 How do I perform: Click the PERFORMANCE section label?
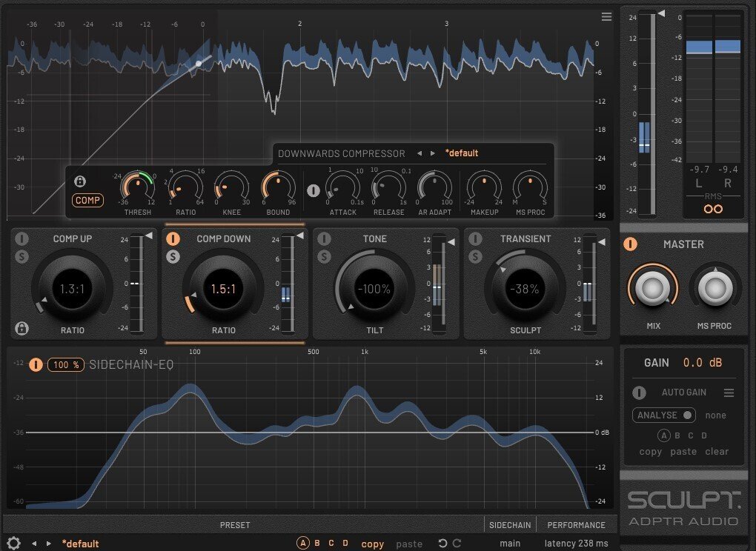[576, 525]
